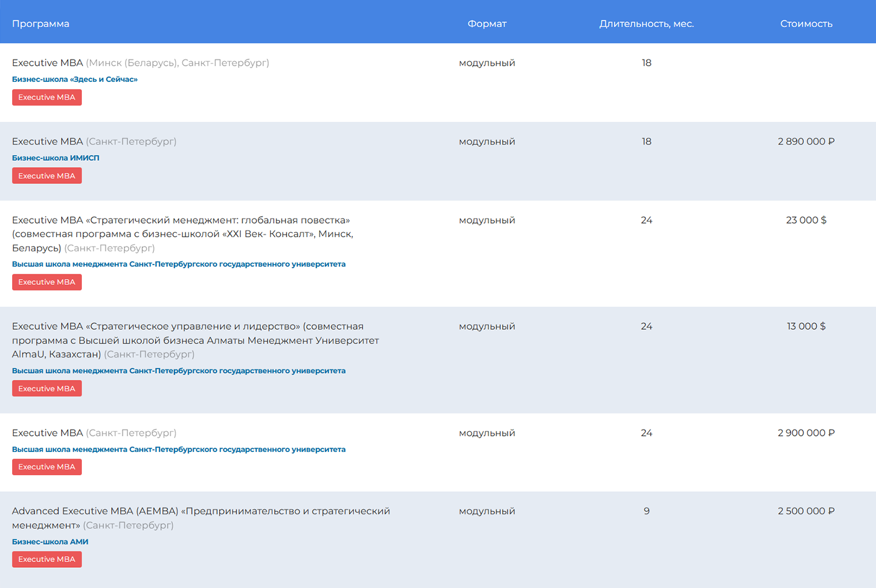Click the "Длительность, мес." column header
This screenshot has height=588, width=876.
(646, 24)
